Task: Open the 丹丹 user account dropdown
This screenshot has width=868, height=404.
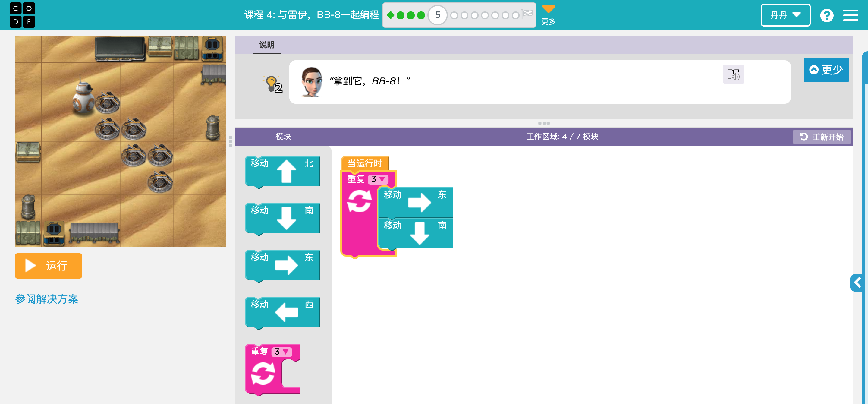Action: [x=785, y=15]
